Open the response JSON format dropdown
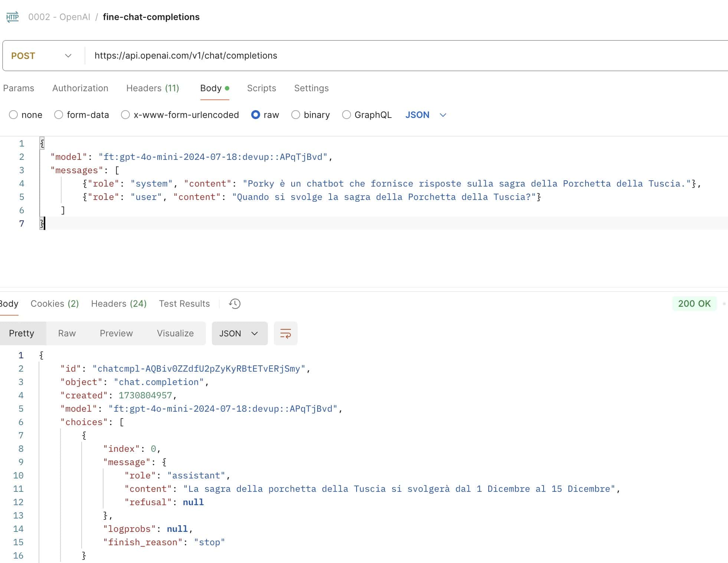 click(239, 333)
